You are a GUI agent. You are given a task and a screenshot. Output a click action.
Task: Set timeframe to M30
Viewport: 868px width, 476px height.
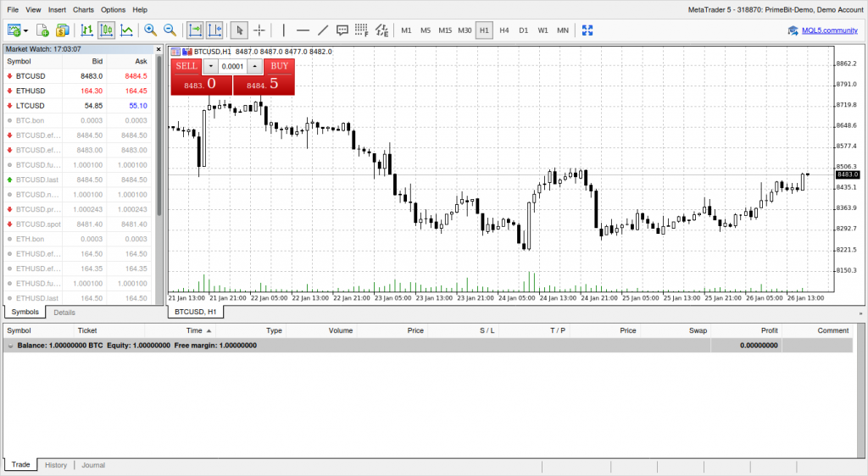coord(465,30)
